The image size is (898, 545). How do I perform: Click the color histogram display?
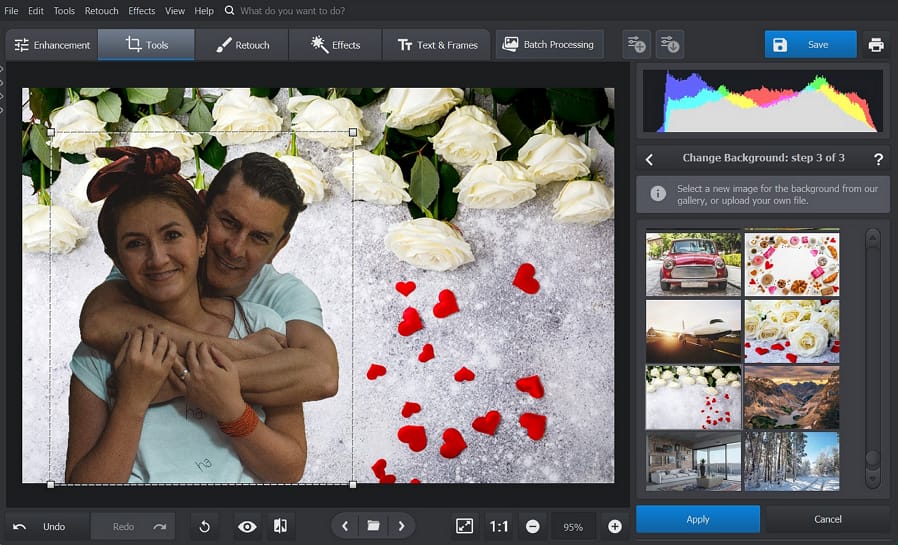(763, 101)
